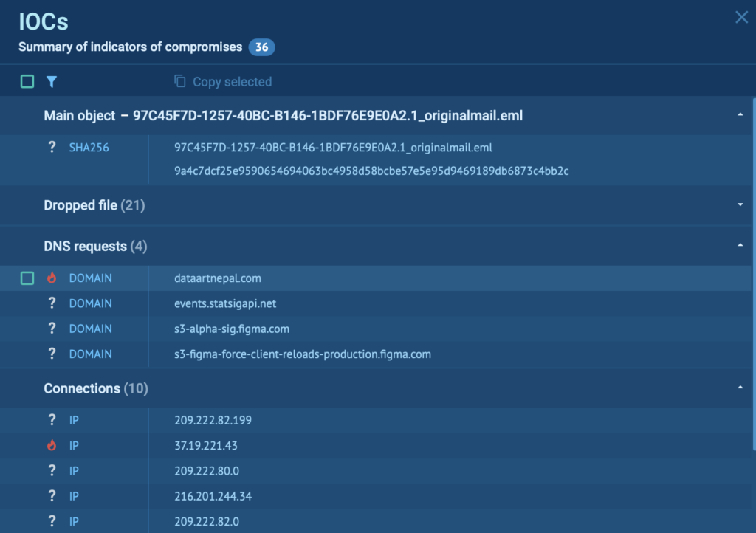The height and width of the screenshot is (533, 756).
Task: Click question mark icon for 209.222.82.0
Action: coord(52,521)
